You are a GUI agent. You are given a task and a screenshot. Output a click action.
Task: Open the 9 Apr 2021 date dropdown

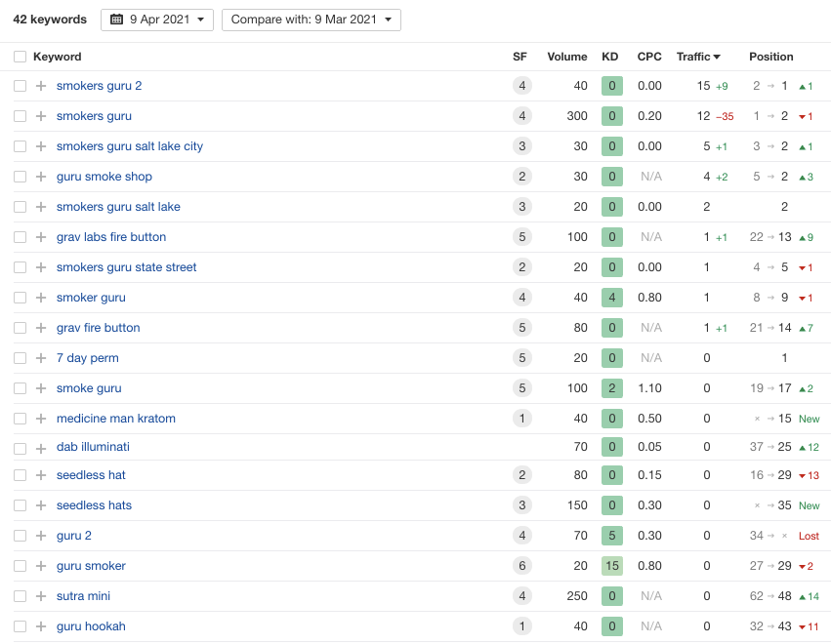pos(157,20)
